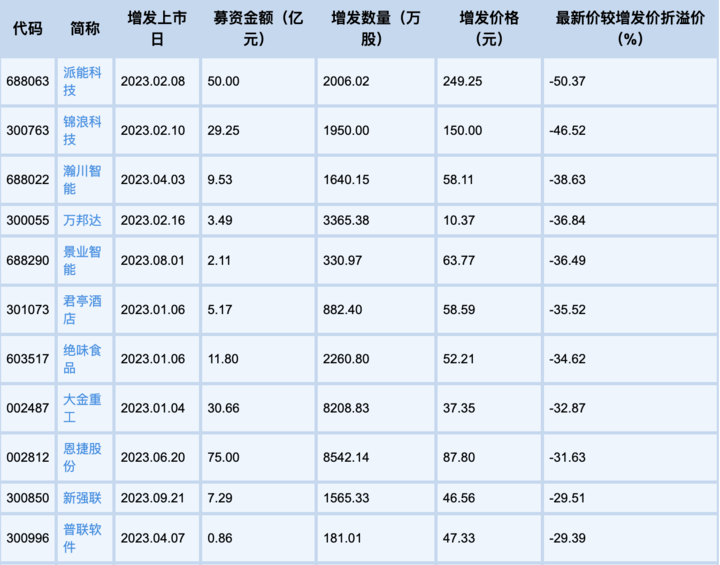
Task: Open the 普联软件 stock link
Action: pyautogui.click(x=82, y=538)
